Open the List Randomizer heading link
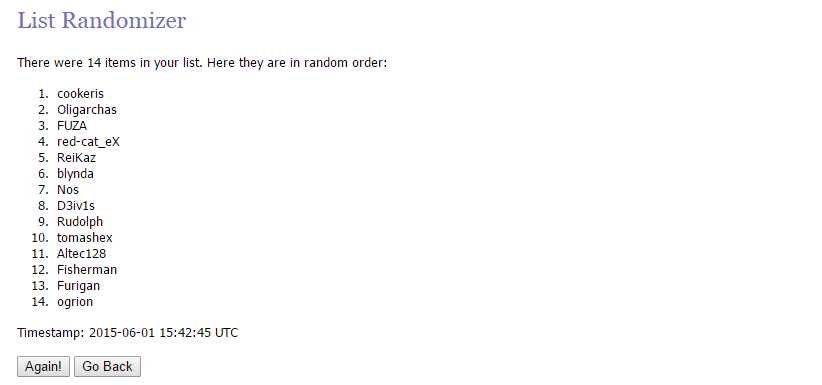This screenshot has width=822, height=385. tap(102, 20)
